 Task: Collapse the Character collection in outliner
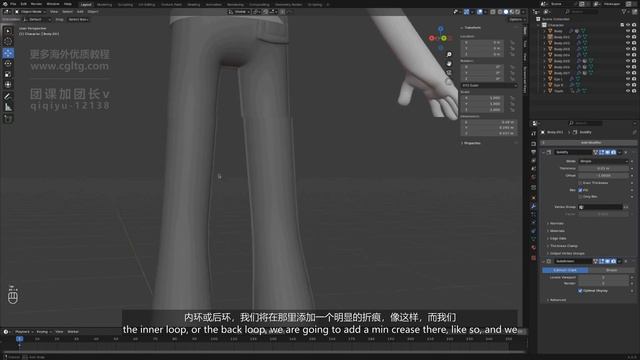[539, 25]
